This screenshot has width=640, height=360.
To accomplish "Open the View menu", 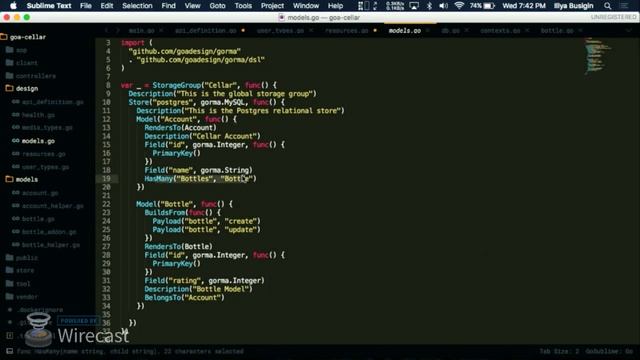I will (192, 6).
